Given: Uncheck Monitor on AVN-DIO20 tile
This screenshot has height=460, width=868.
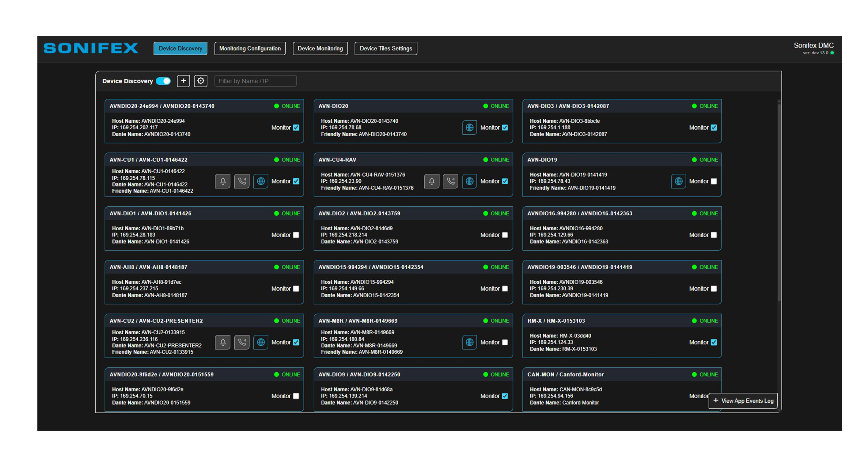Looking at the screenshot, I should click(x=505, y=128).
